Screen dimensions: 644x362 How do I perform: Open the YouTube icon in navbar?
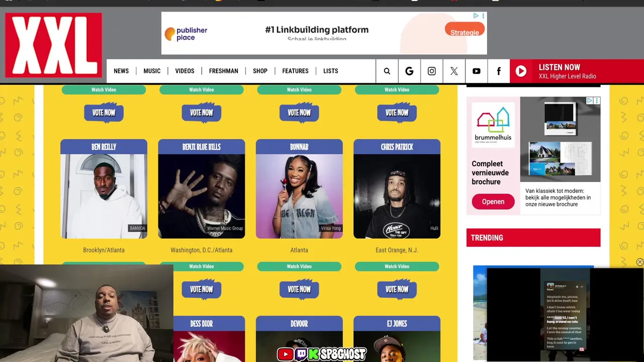click(476, 71)
